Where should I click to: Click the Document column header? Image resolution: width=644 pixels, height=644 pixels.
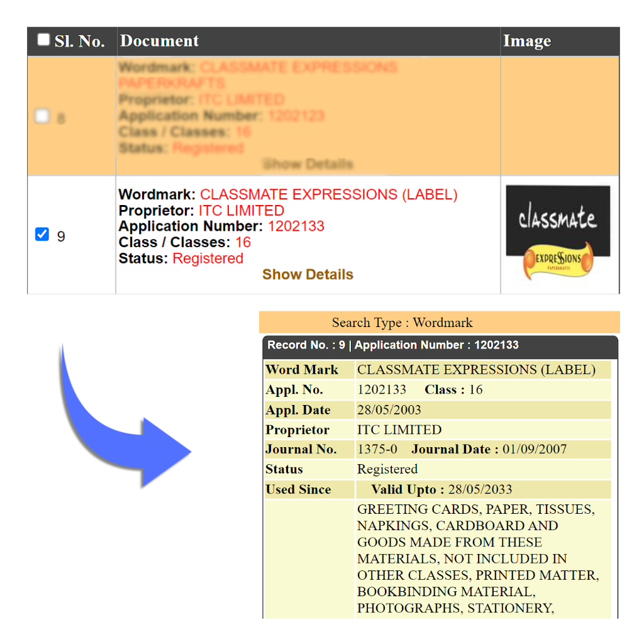[159, 42]
